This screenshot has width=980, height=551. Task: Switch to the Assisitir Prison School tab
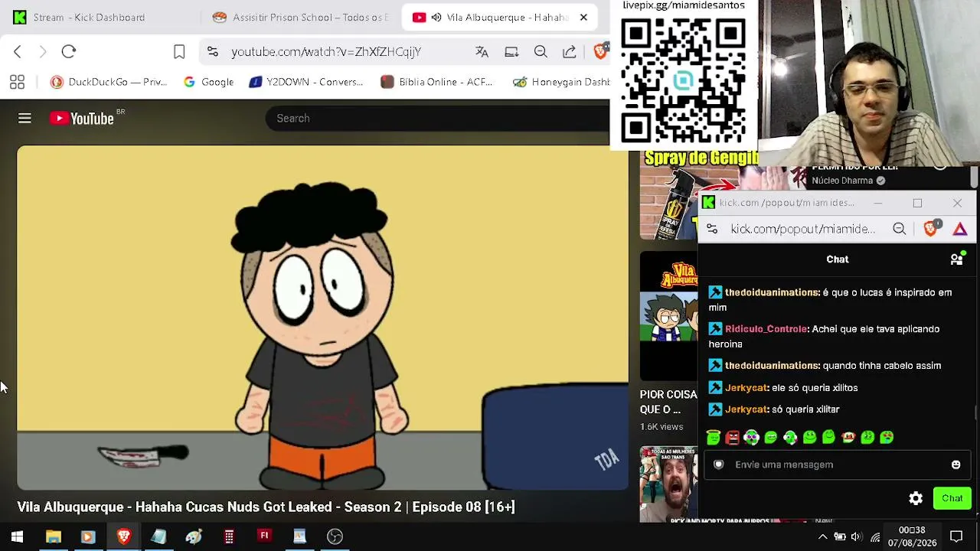click(x=301, y=17)
